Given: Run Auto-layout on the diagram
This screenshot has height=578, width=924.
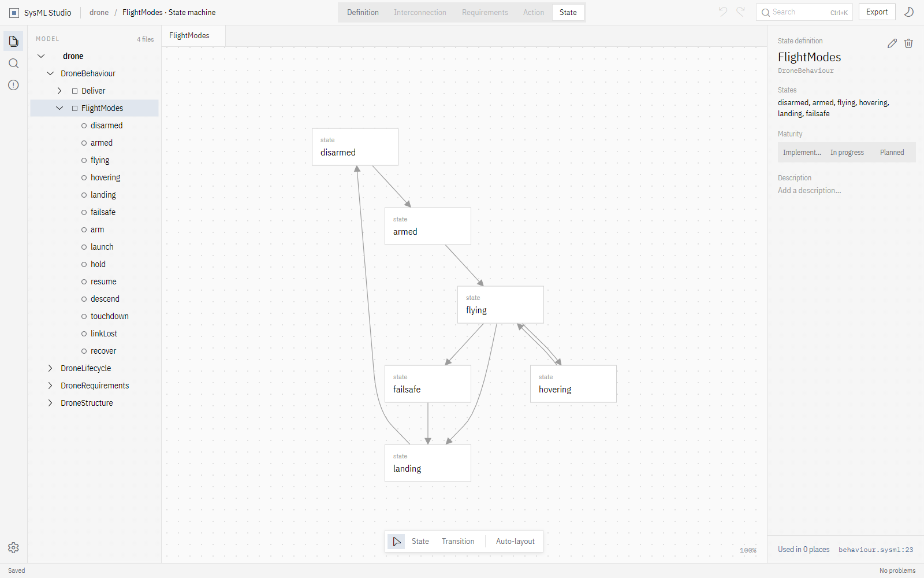Looking at the screenshot, I should 515,542.
